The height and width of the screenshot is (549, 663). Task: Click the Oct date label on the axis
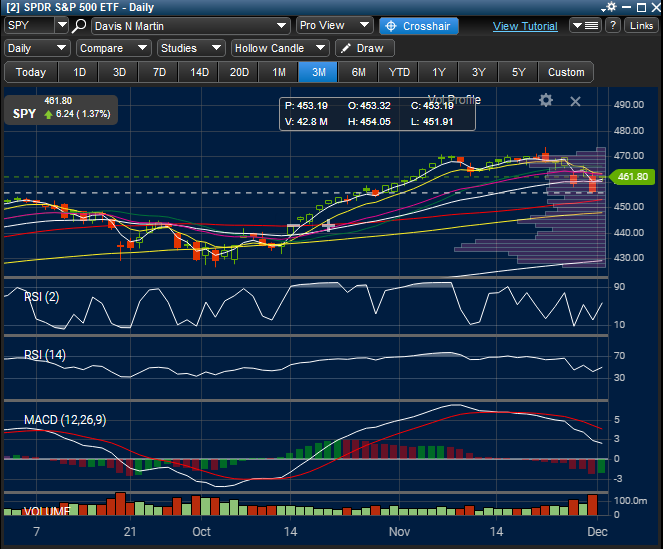[x=201, y=531]
